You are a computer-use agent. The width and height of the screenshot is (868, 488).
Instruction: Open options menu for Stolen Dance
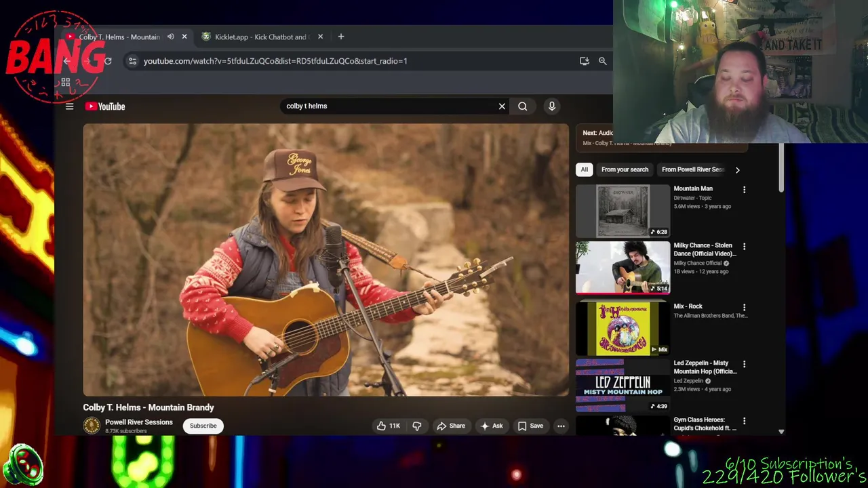(x=744, y=247)
